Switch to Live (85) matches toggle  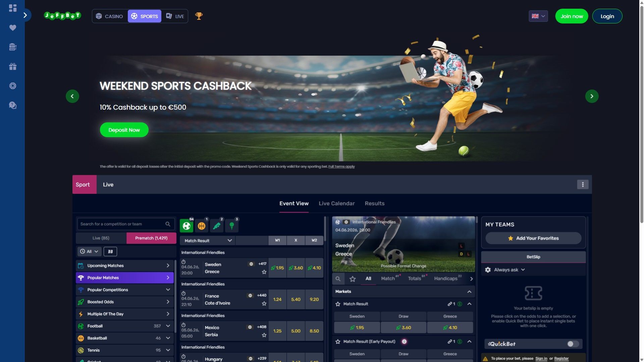point(101,238)
